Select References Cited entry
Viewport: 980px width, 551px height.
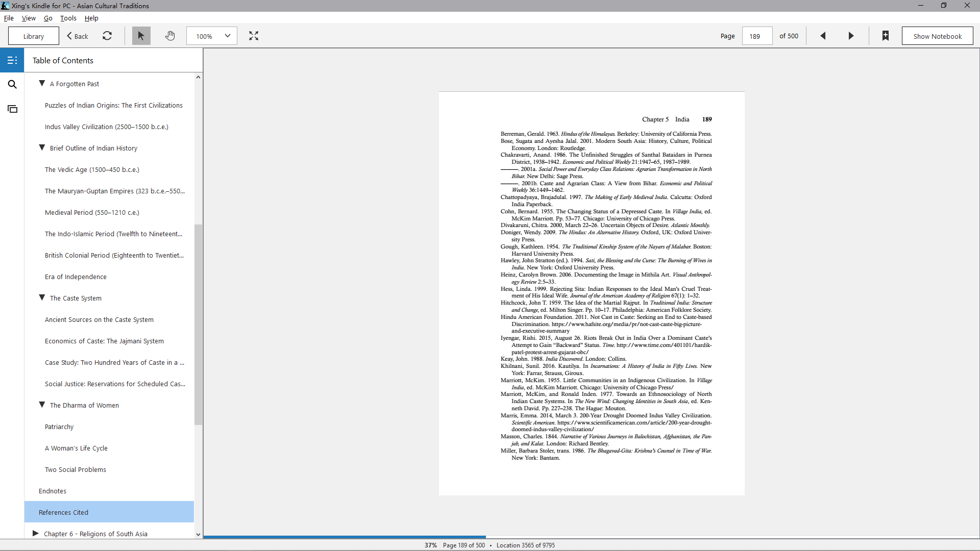pyautogui.click(x=109, y=512)
